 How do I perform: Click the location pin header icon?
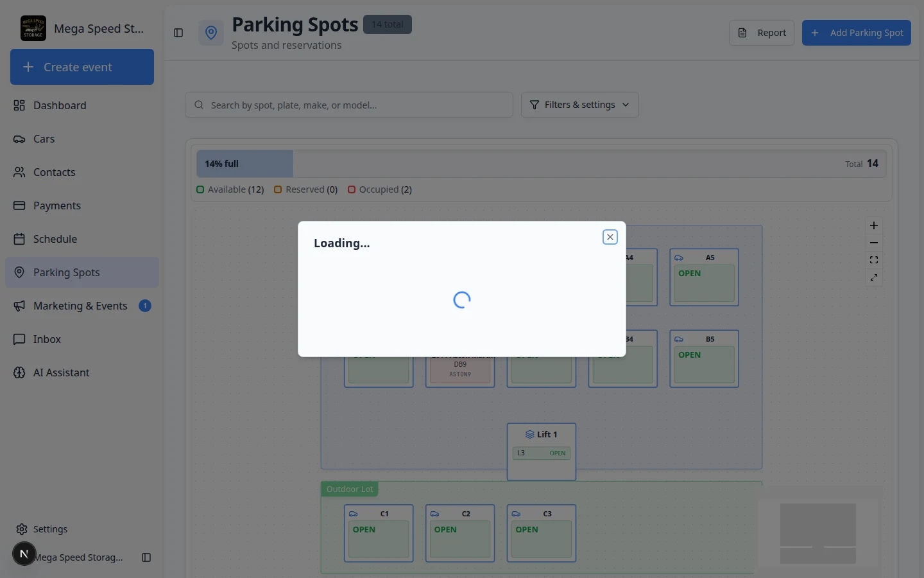(211, 33)
